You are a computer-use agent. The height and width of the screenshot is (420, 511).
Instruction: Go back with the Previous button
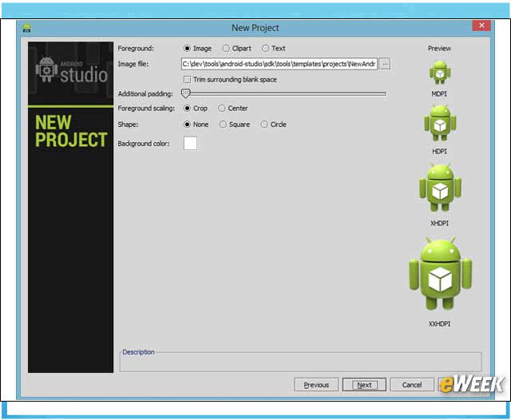(316, 385)
